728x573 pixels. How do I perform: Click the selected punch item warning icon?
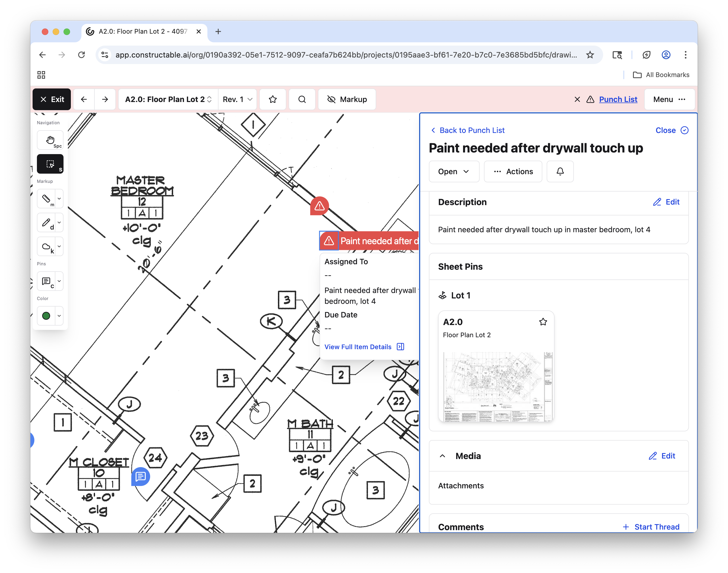click(x=329, y=241)
